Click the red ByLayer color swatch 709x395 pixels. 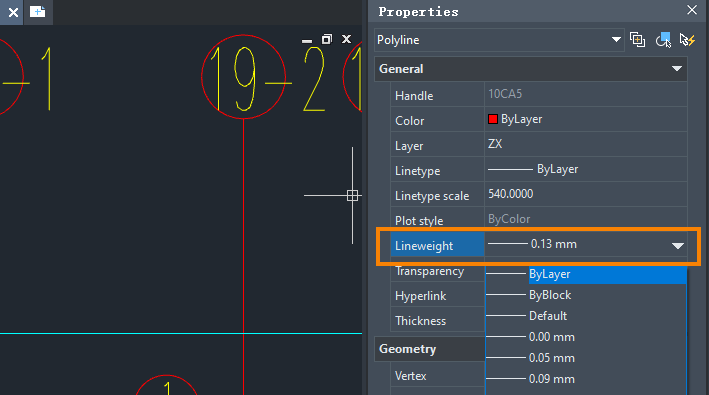point(493,119)
